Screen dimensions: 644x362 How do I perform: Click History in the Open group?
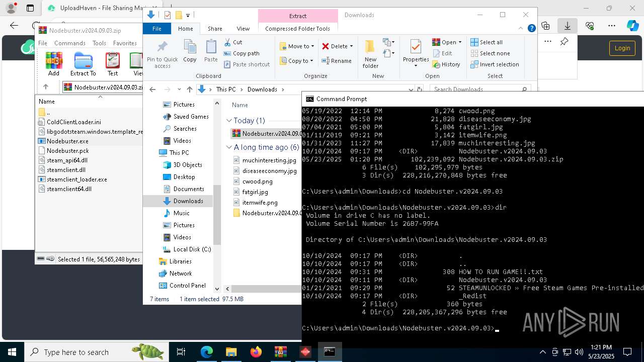pyautogui.click(x=446, y=64)
